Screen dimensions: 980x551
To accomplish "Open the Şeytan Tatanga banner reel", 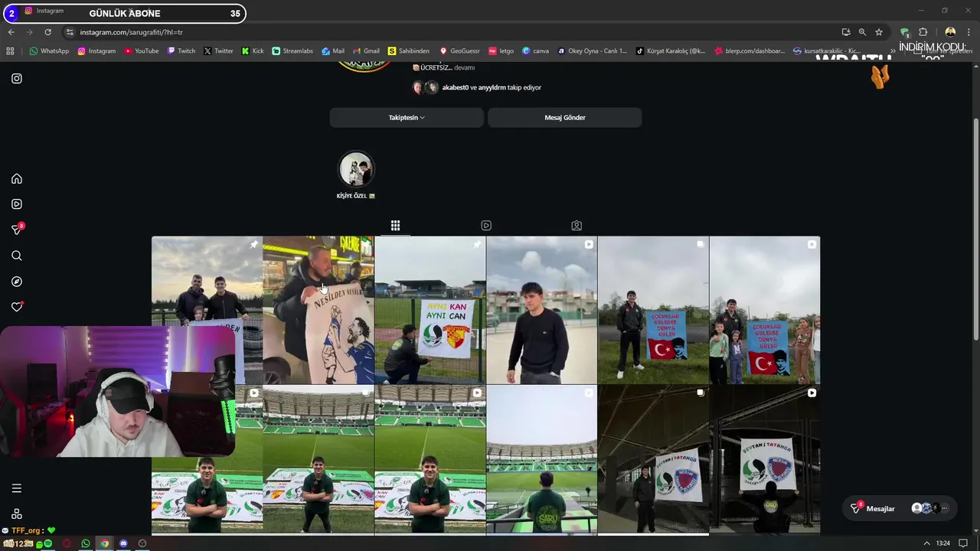I will 765,458.
